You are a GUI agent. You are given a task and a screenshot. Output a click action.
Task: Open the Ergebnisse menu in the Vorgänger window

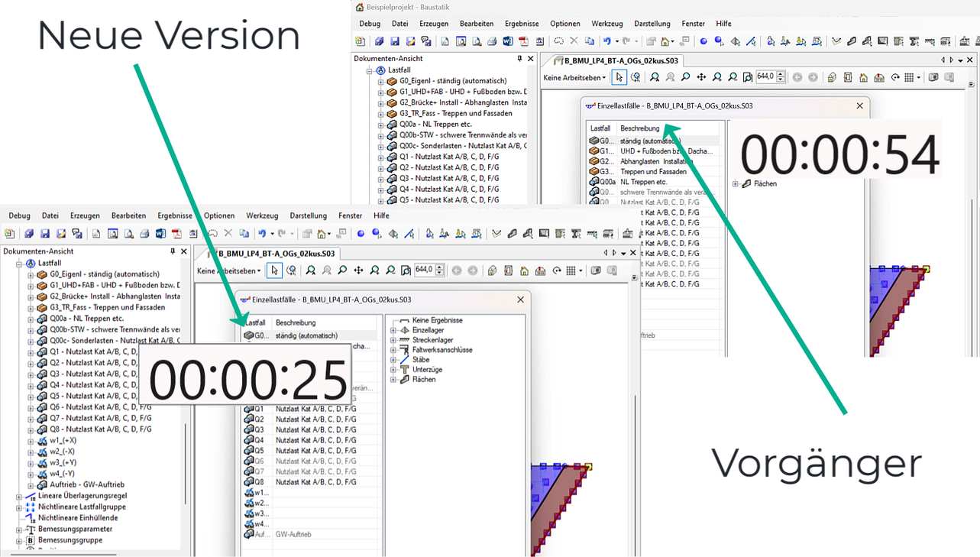click(x=522, y=24)
